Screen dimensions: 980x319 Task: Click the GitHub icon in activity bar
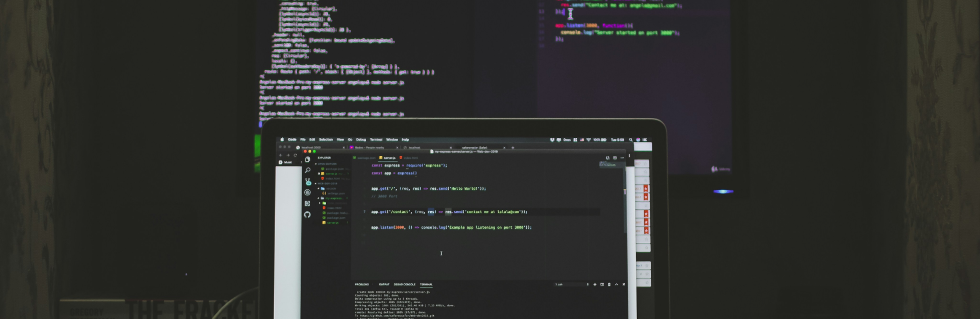pyautogui.click(x=307, y=215)
